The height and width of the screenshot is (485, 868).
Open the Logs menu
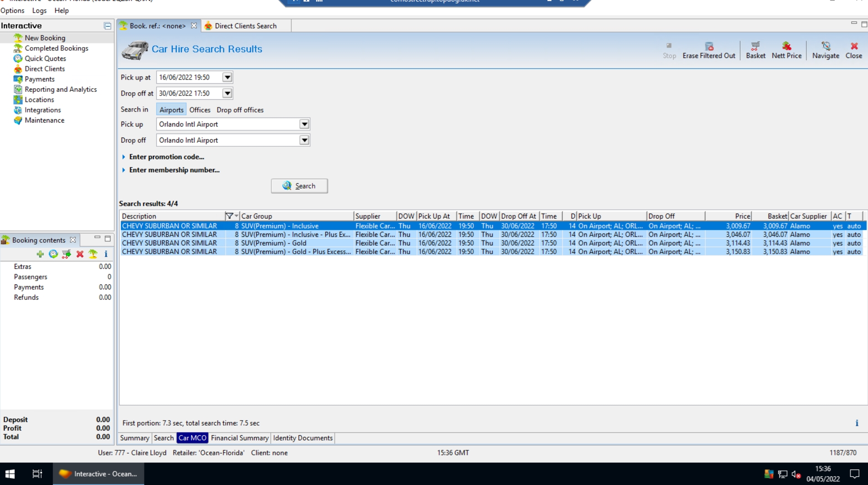coord(39,11)
